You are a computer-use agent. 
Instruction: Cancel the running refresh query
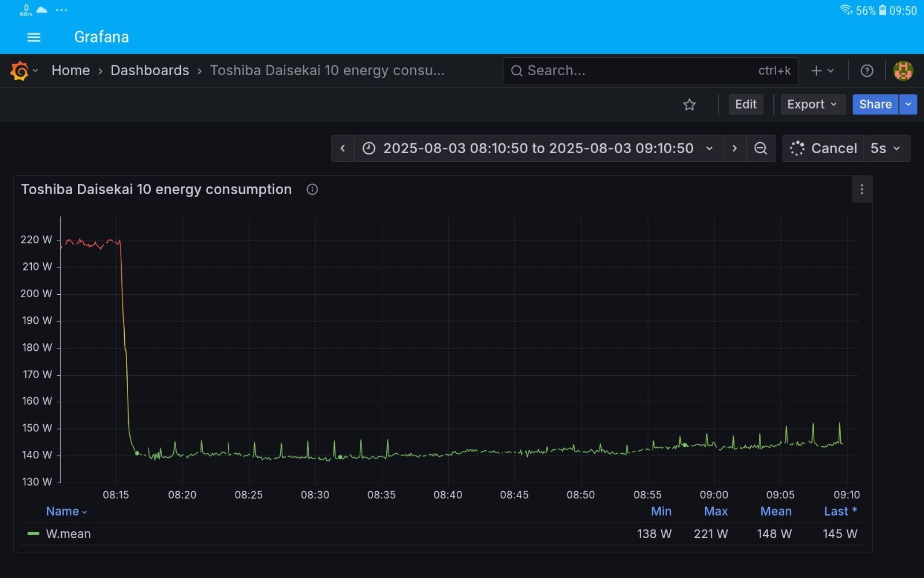coord(824,149)
